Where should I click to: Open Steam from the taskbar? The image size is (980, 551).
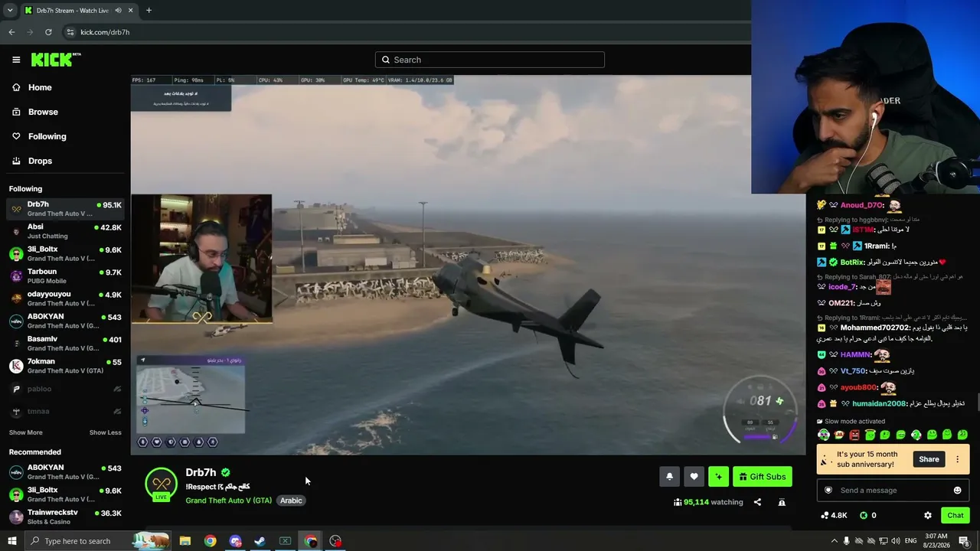pyautogui.click(x=260, y=541)
